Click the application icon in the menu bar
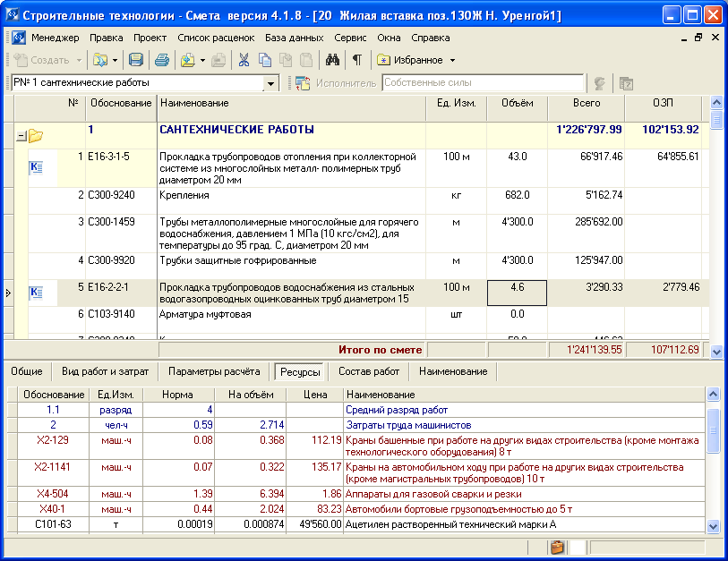This screenshot has height=561, width=728. 19,38
